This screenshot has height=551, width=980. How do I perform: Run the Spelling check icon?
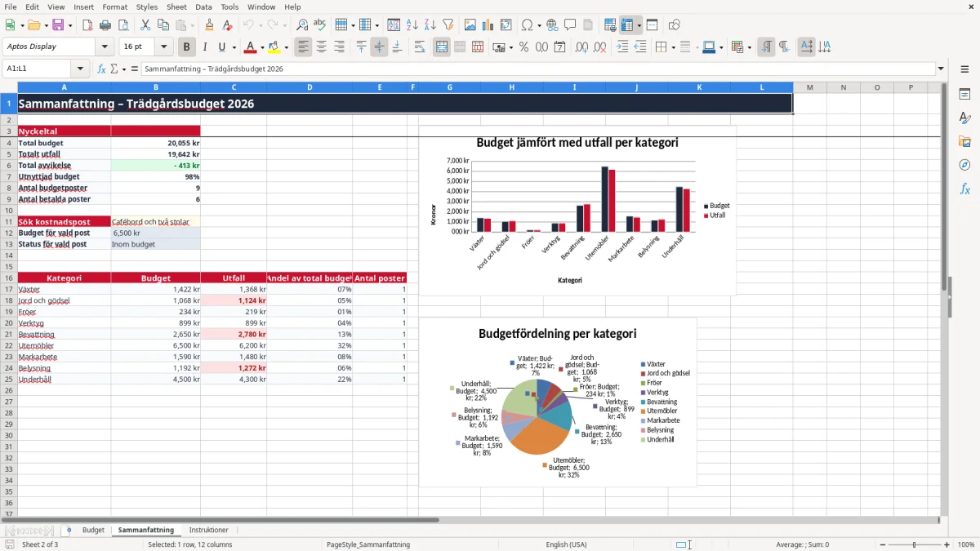click(320, 25)
